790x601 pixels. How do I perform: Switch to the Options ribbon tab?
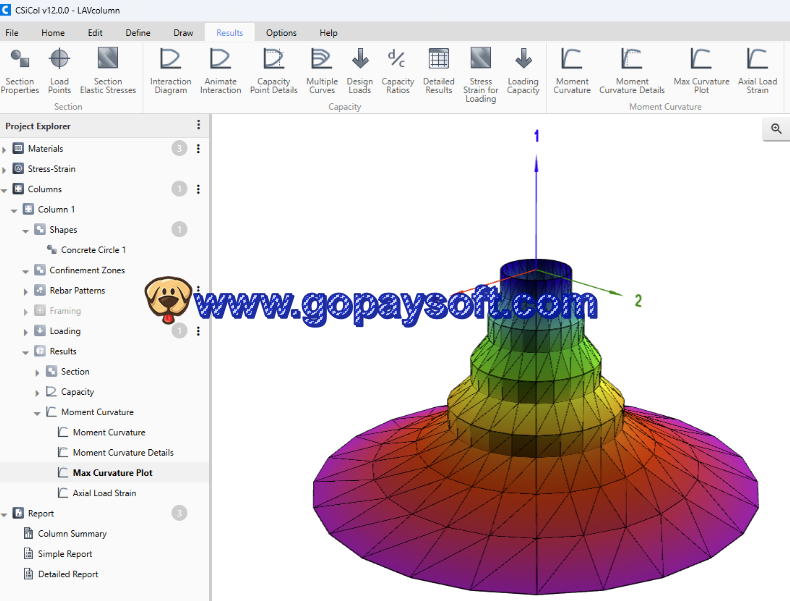point(281,32)
